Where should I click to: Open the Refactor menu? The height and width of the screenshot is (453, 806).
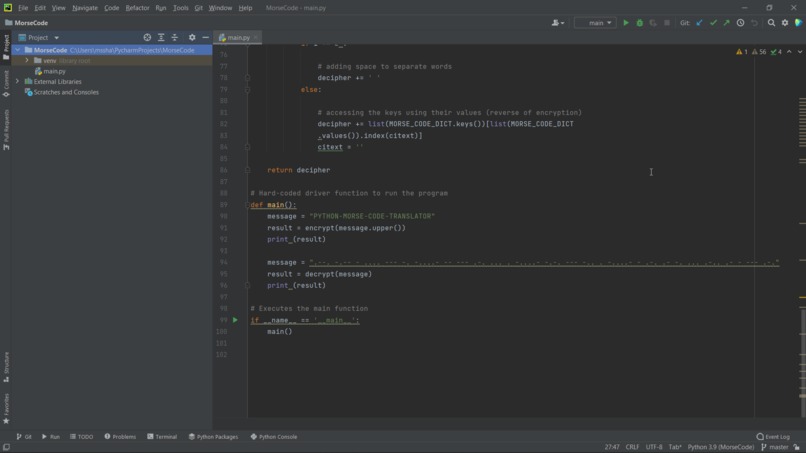(137, 8)
